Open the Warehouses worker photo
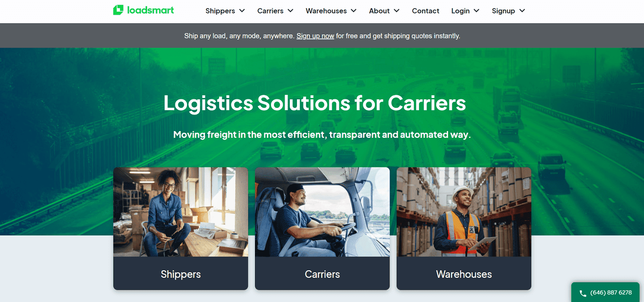This screenshot has height=302, width=644. [464, 212]
